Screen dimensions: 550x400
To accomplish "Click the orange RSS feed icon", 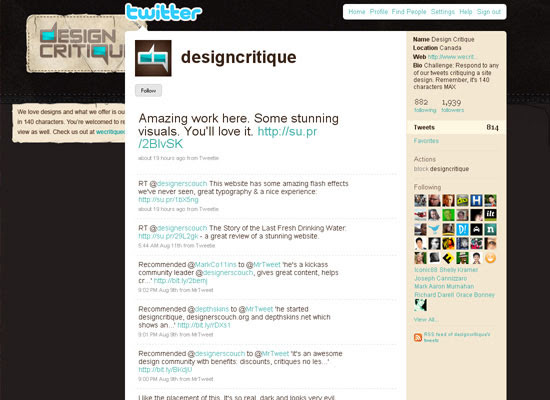I will (x=418, y=338).
